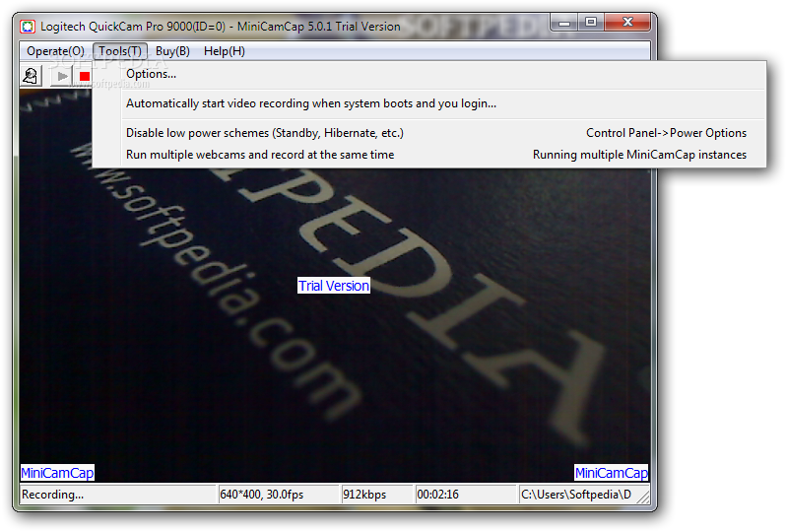The image size is (787, 532).
Task: Minimize the MiniCamCap window
Action: click(x=564, y=23)
